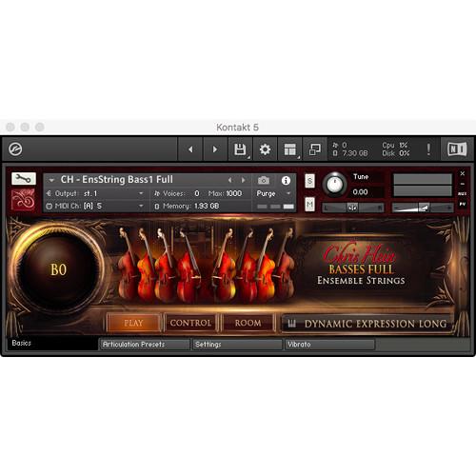Expand the instrument name dropdown arrow before CH - EnsString

point(51,180)
